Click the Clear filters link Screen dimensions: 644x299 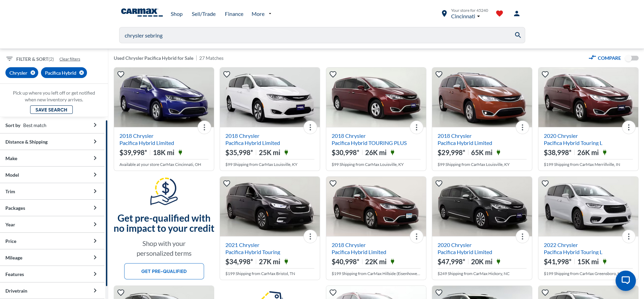(x=70, y=59)
